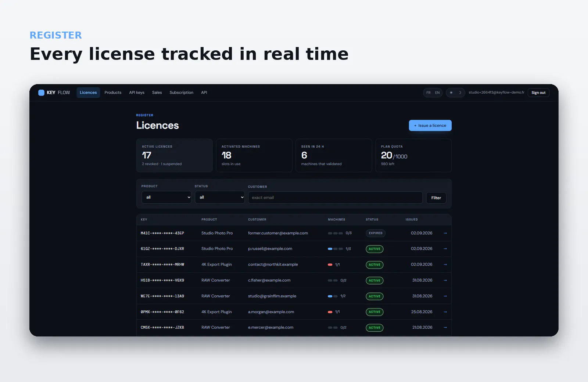
Task: Click key M41C-****-****-43EP
Action: (x=162, y=233)
